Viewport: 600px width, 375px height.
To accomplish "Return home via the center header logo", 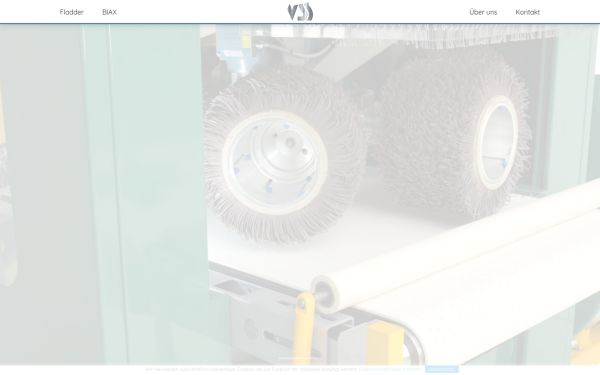I will [x=300, y=12].
